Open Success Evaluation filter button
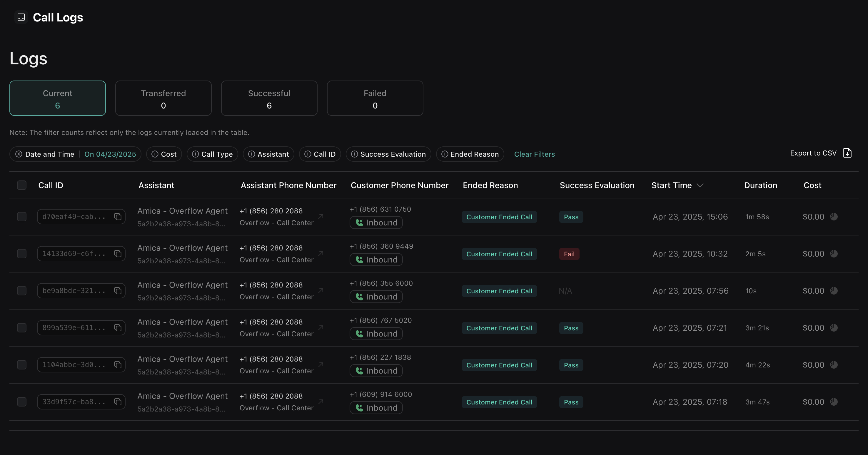 click(x=388, y=154)
